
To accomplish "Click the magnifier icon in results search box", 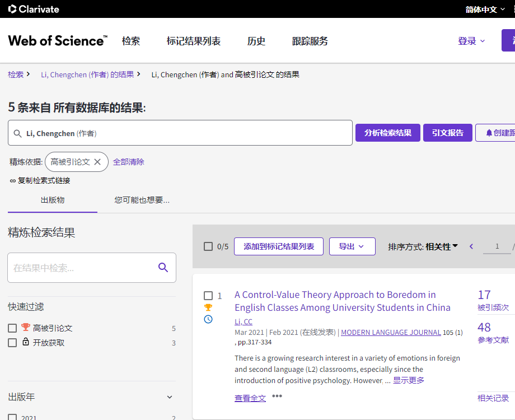I will coord(163,268).
